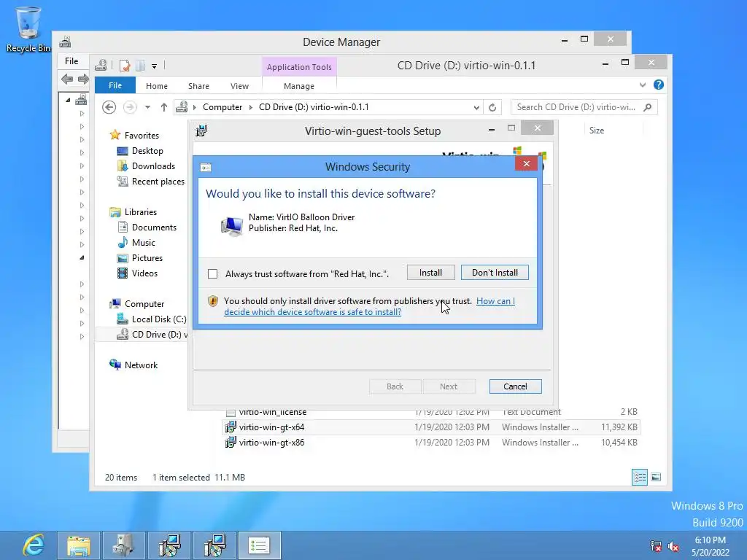Screen dimensions: 747x560
Task: Open the Pictures library
Action: point(147,257)
